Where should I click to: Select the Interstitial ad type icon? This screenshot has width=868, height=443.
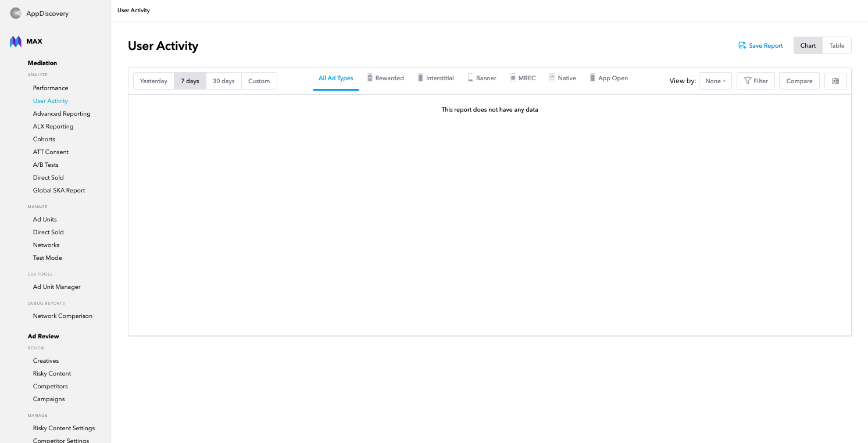click(x=420, y=77)
